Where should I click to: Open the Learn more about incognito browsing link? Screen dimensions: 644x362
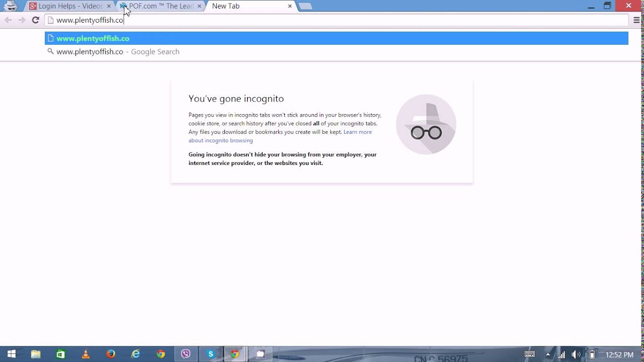280,136
